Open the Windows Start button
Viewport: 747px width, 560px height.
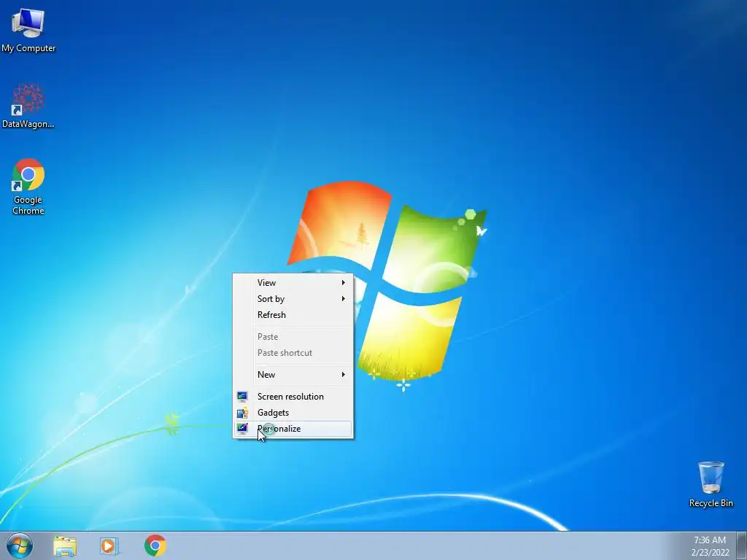pos(20,545)
